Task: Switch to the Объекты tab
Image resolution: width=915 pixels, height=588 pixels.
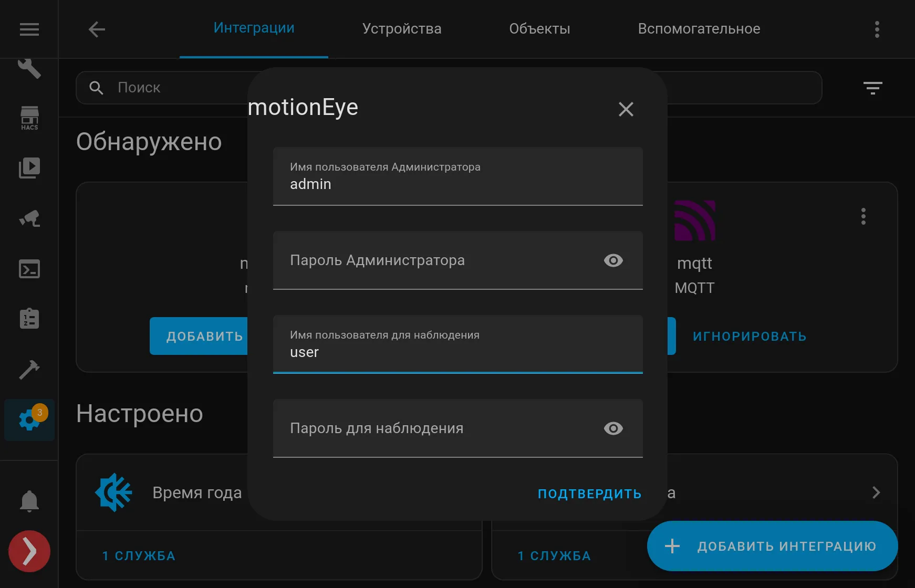Action: (x=539, y=28)
